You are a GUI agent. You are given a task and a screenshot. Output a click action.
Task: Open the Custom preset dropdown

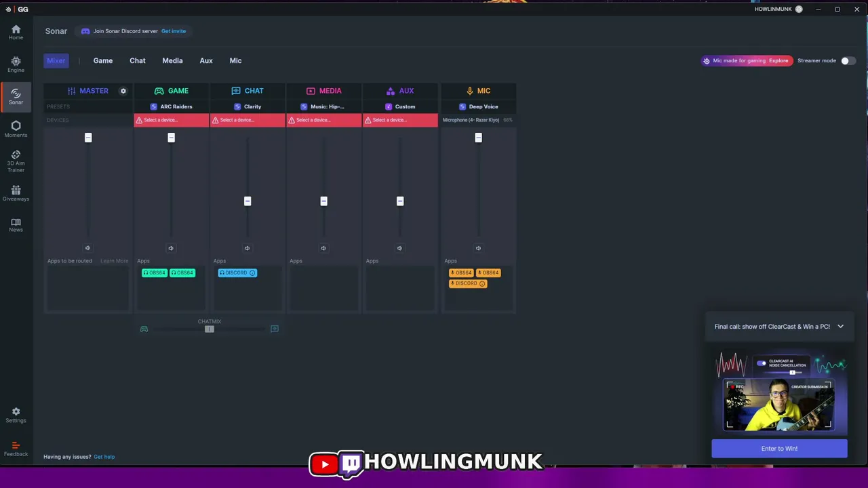(x=400, y=106)
